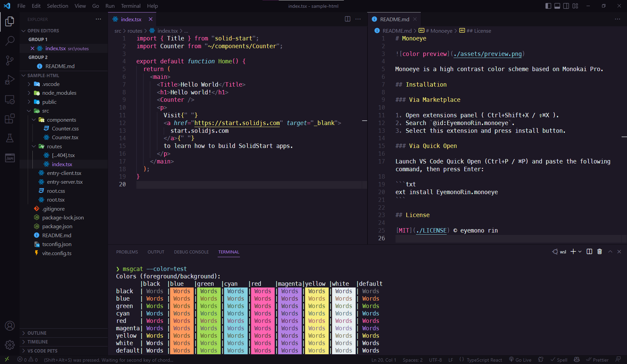Open Explorer views and more actions menu
The width and height of the screenshot is (627, 364).
[98, 19]
